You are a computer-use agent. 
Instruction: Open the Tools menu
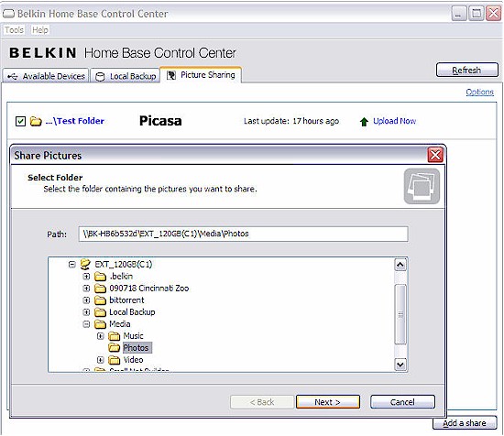pos(14,30)
